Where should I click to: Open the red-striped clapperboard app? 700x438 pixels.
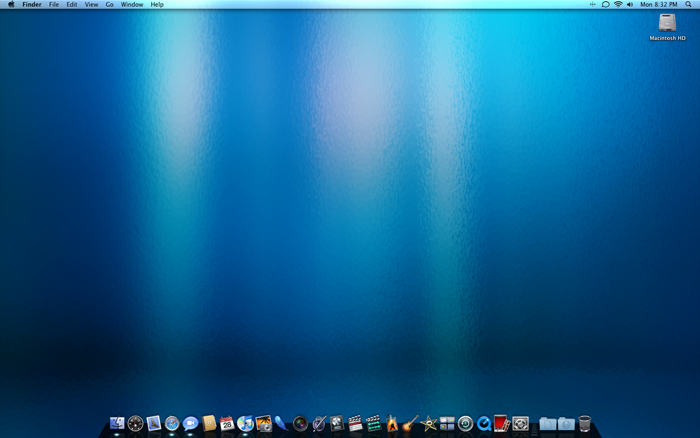[355, 423]
